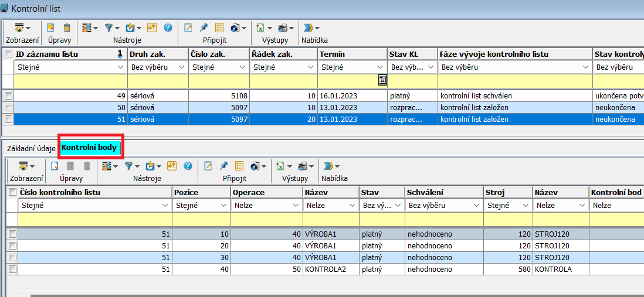Image resolution: width=644 pixels, height=297 pixels.
Task: Click the blue help question mark in the top toolbar
Action: tap(168, 28)
